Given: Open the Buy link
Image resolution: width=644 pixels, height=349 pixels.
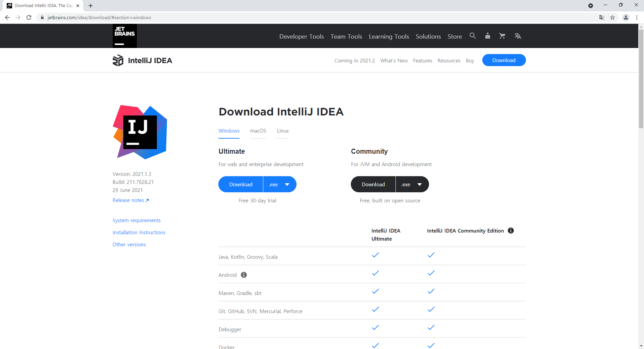Looking at the screenshot, I should [x=470, y=61].
